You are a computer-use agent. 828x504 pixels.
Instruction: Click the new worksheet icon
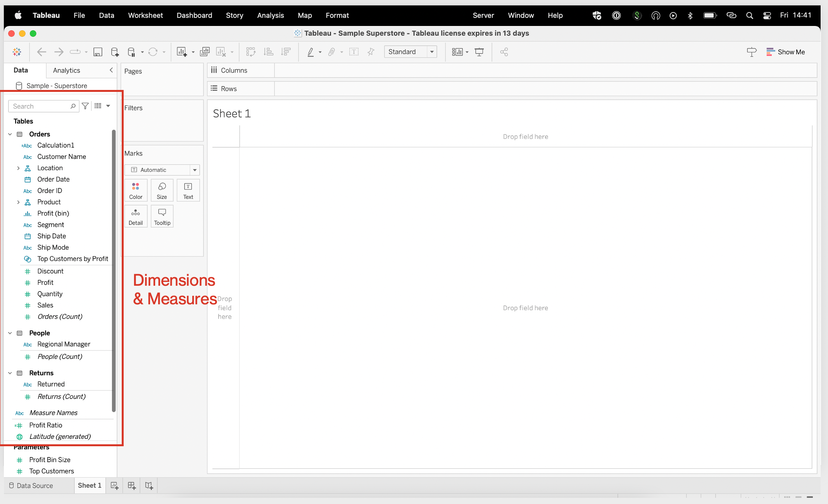pos(115,486)
